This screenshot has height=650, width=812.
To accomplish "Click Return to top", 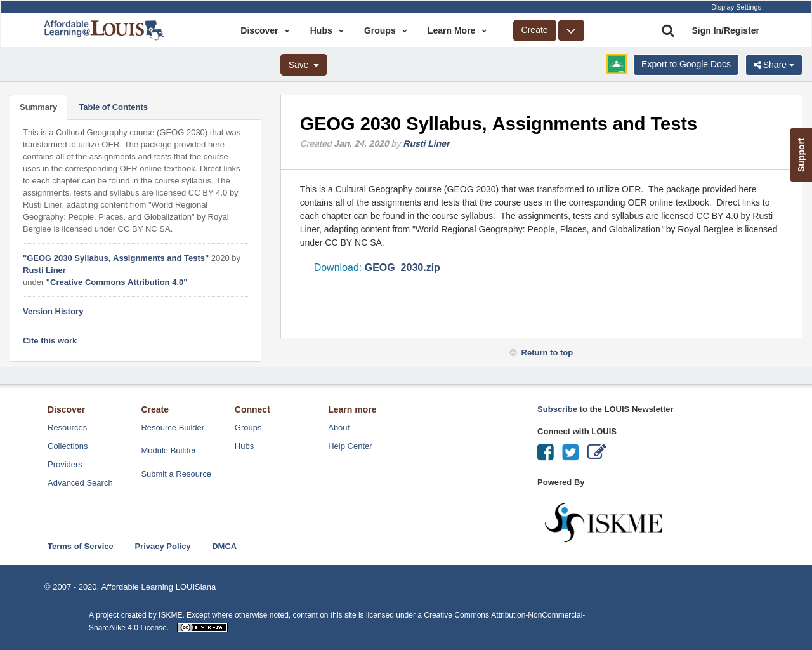I will pos(546,353).
